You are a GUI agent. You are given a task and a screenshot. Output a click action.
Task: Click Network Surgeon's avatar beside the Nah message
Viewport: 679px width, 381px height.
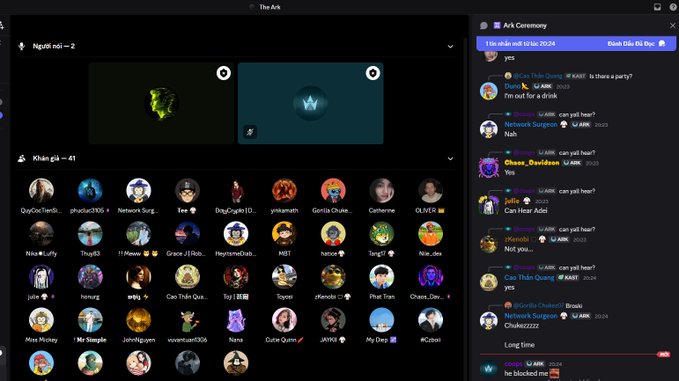tap(488, 129)
